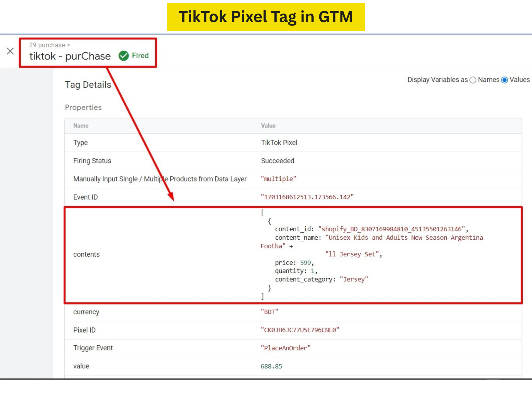Click the contents row label

pos(86,254)
